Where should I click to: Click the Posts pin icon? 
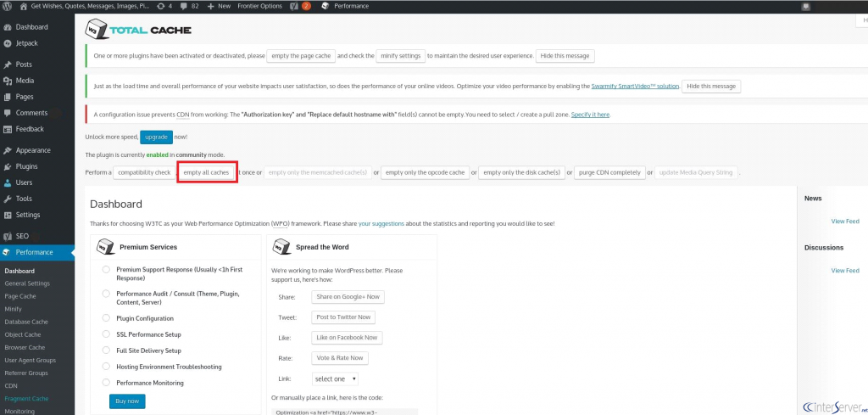point(8,64)
